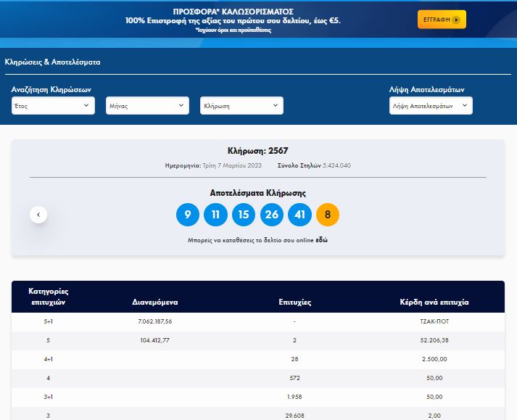Viewport: 517px width, 420px height.
Task: Expand the Μήνας month dropdown
Action: coord(147,106)
